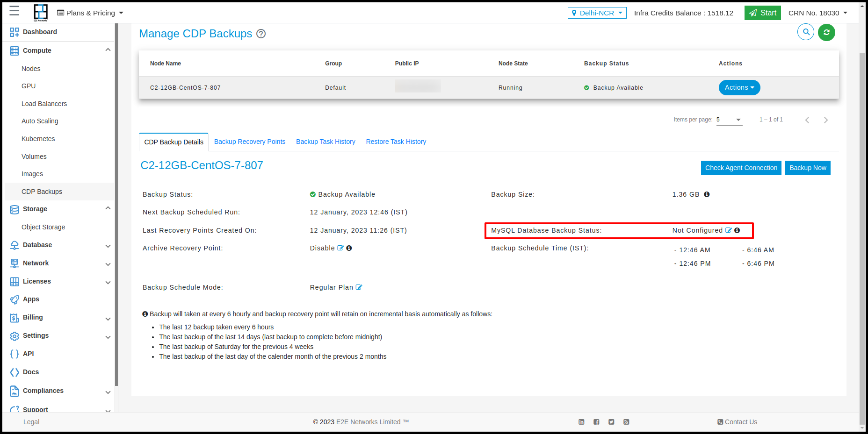Expand the Billing sidebar section
The width and height of the screenshot is (868, 434).
click(x=108, y=319)
